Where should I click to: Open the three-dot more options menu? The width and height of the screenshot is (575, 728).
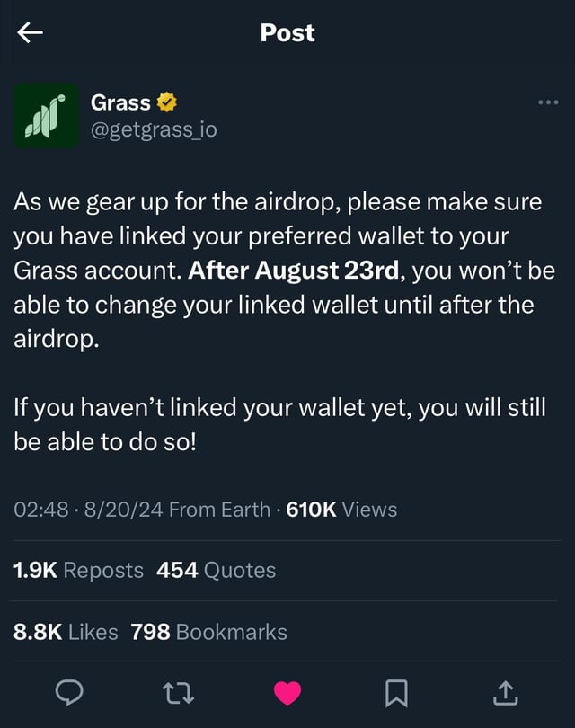(547, 102)
